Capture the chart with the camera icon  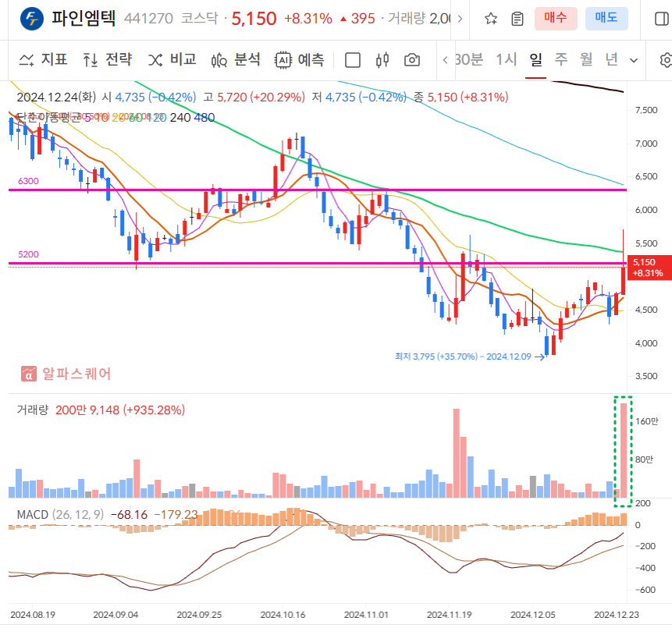pos(411,59)
